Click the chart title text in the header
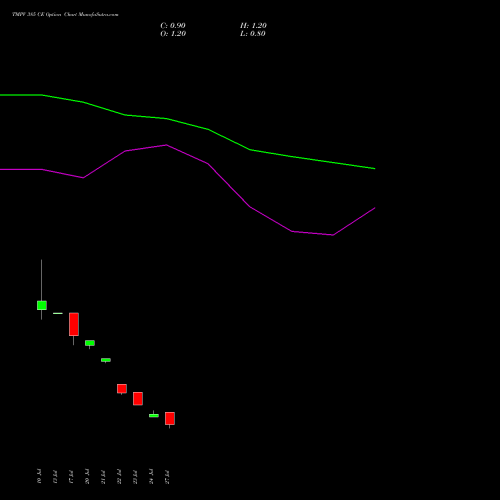Viewport: 500px width, 500px height. pyautogui.click(x=65, y=15)
